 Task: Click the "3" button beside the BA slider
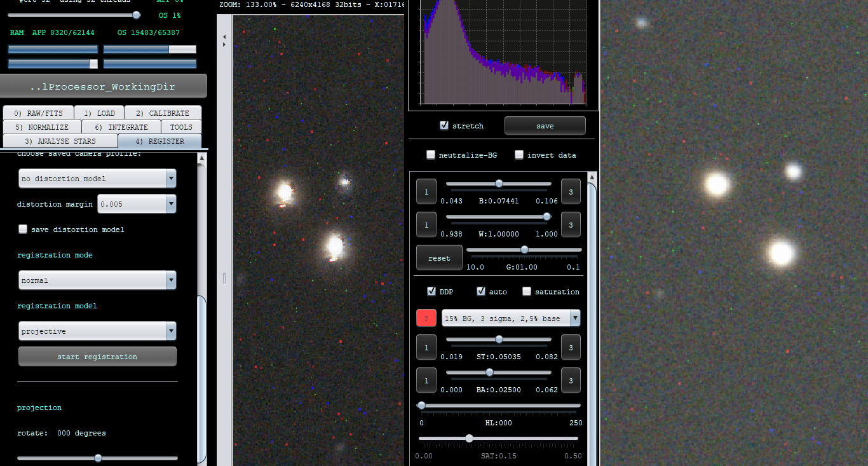(x=571, y=380)
